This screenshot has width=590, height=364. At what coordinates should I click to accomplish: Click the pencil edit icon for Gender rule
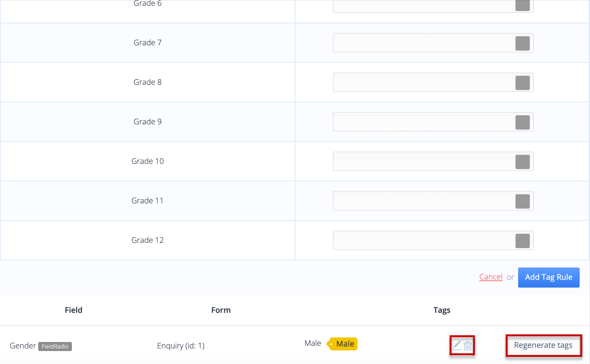(457, 345)
